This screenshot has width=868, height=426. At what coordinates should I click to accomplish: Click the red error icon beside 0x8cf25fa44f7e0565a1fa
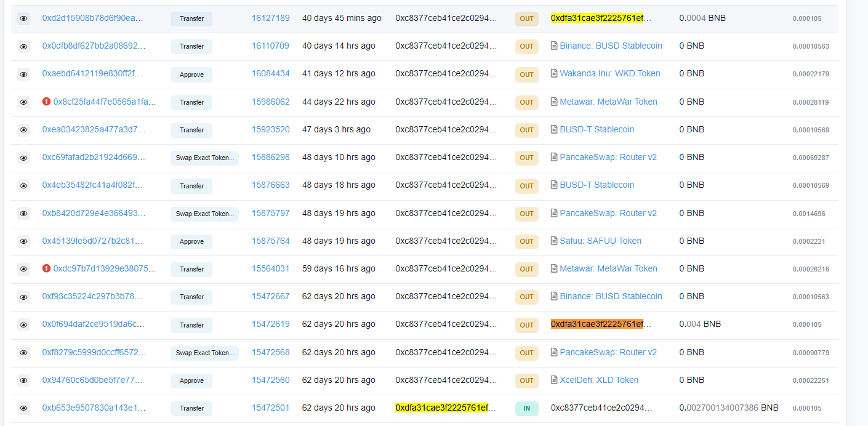[x=46, y=102]
